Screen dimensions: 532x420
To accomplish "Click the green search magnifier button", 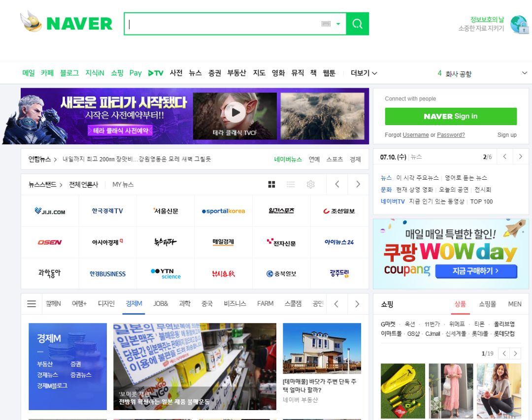I will coord(357,24).
